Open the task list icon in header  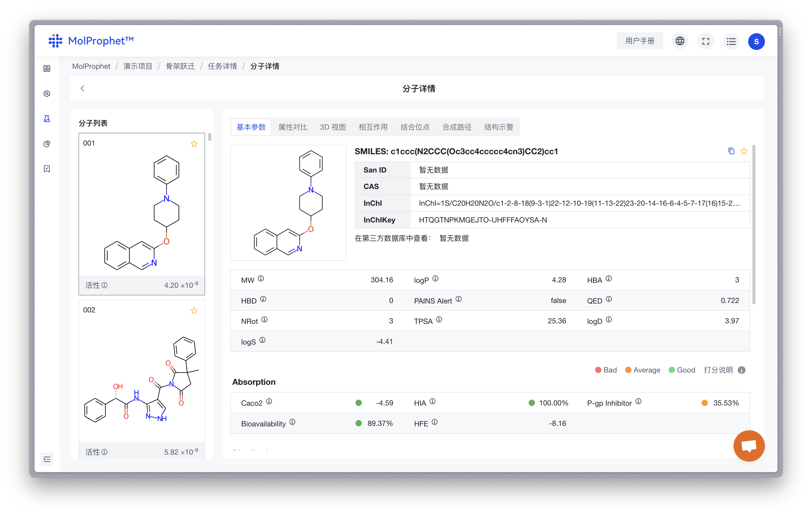click(731, 41)
